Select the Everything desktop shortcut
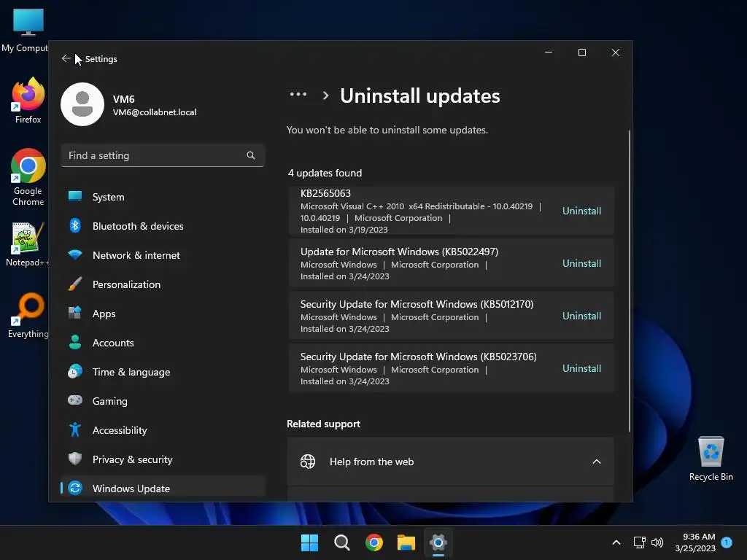 28,316
